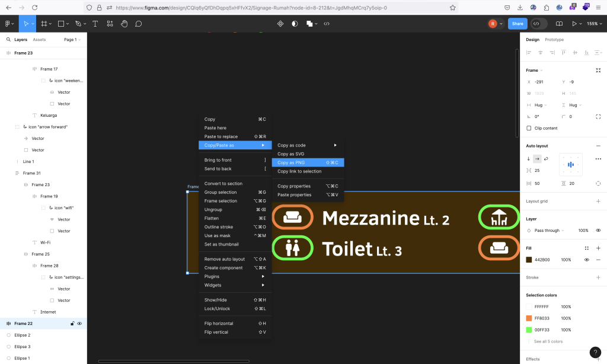Click the 442B00 fill color swatch
The width and height of the screenshot is (607, 364).
pyautogui.click(x=529, y=259)
